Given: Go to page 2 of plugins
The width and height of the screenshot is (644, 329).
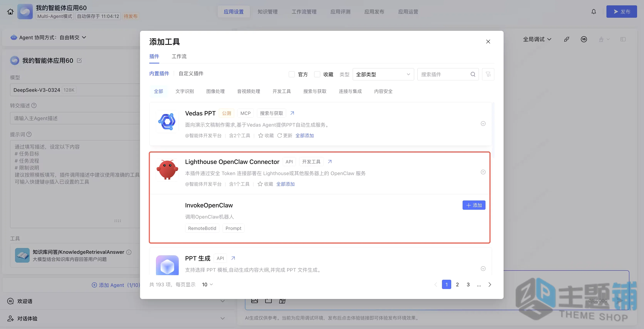Looking at the screenshot, I should pyautogui.click(x=457, y=285).
